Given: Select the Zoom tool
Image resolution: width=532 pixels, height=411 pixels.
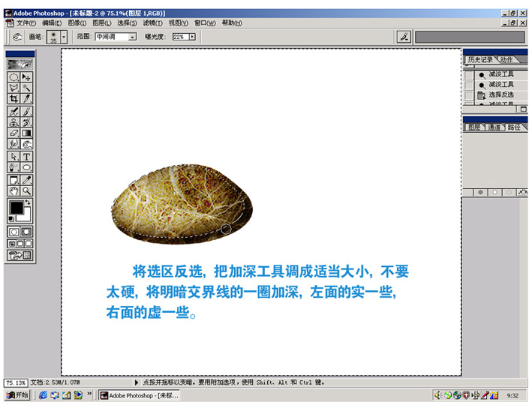Looking at the screenshot, I should tap(26, 191).
